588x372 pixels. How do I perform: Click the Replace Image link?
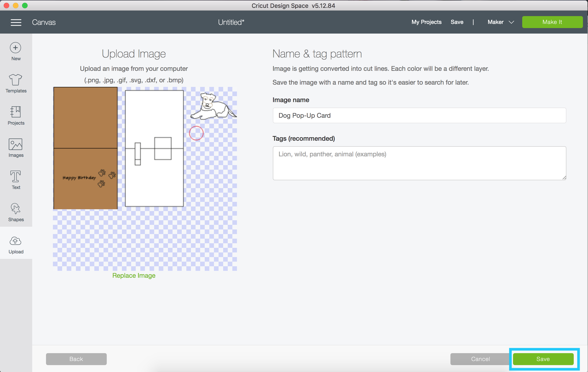[134, 275]
